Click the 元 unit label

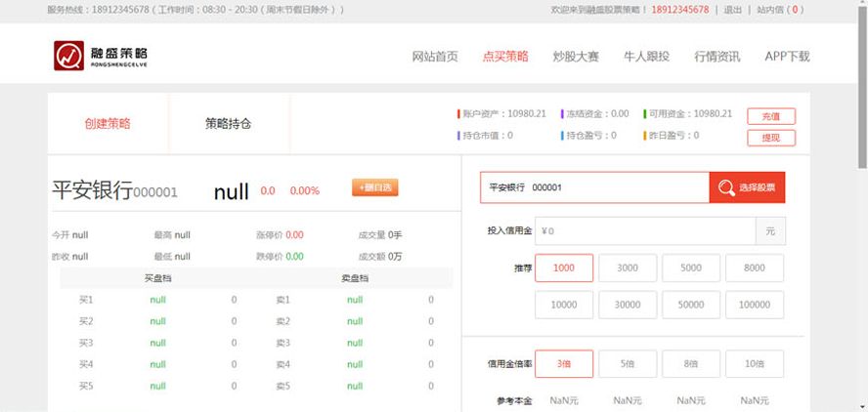pyautogui.click(x=770, y=231)
